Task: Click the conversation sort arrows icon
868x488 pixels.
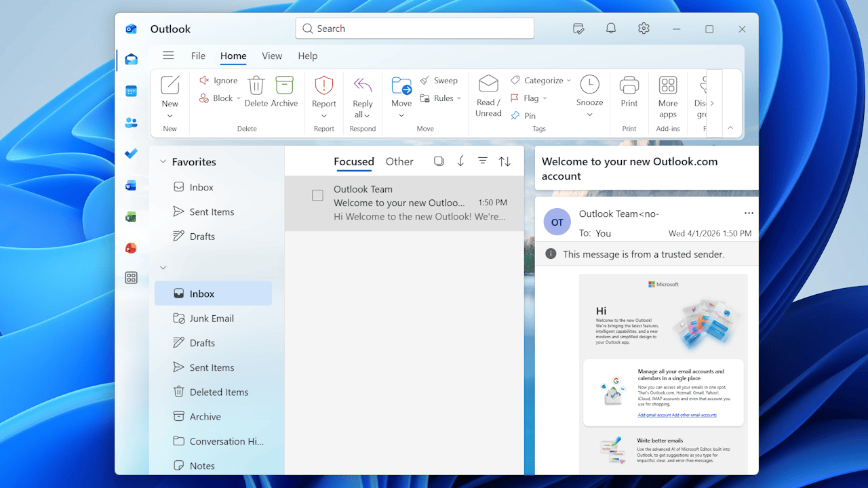Action: coord(505,161)
